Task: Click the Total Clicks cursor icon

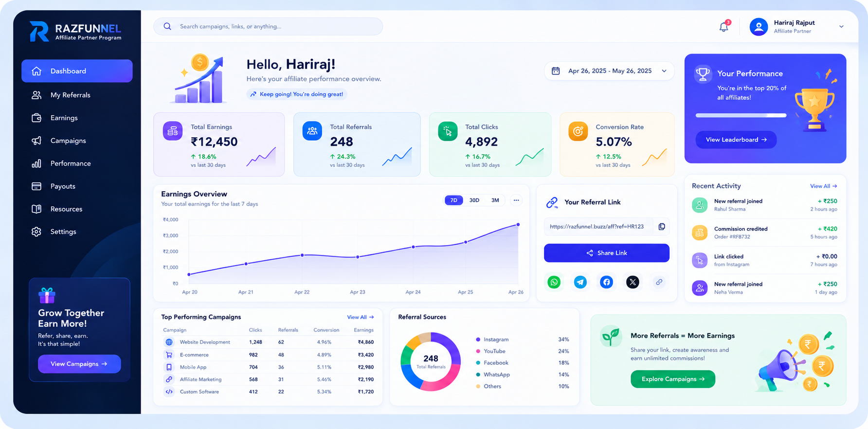Action: pos(448,131)
